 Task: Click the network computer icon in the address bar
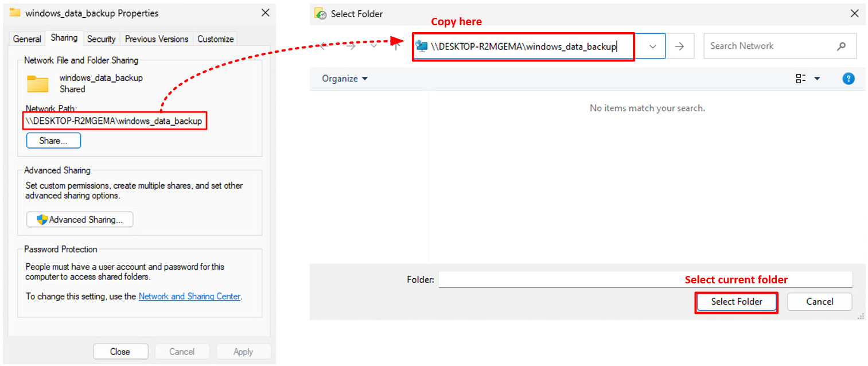click(x=423, y=46)
